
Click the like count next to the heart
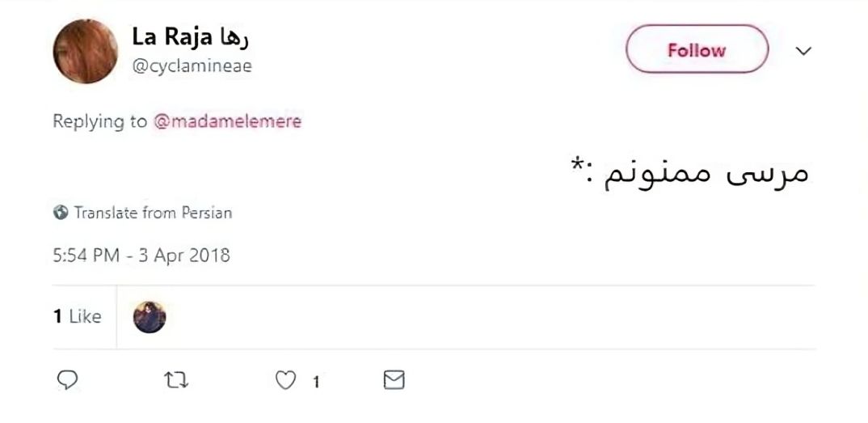(x=316, y=382)
